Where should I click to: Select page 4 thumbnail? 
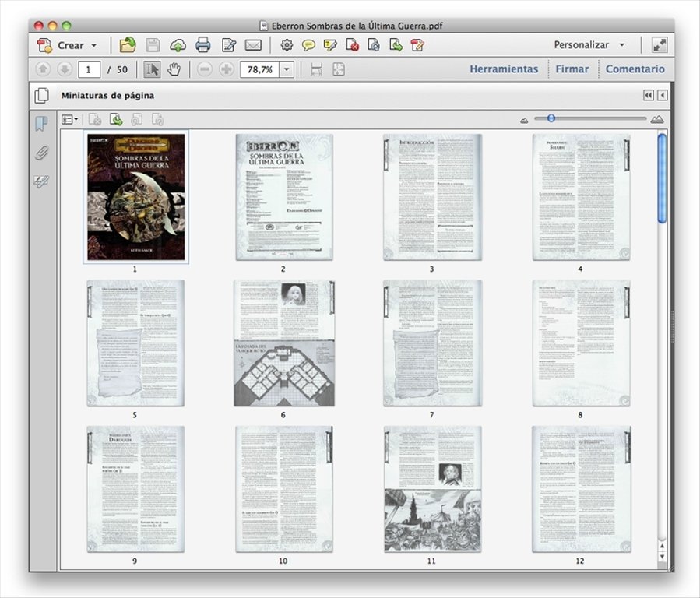pos(581,197)
